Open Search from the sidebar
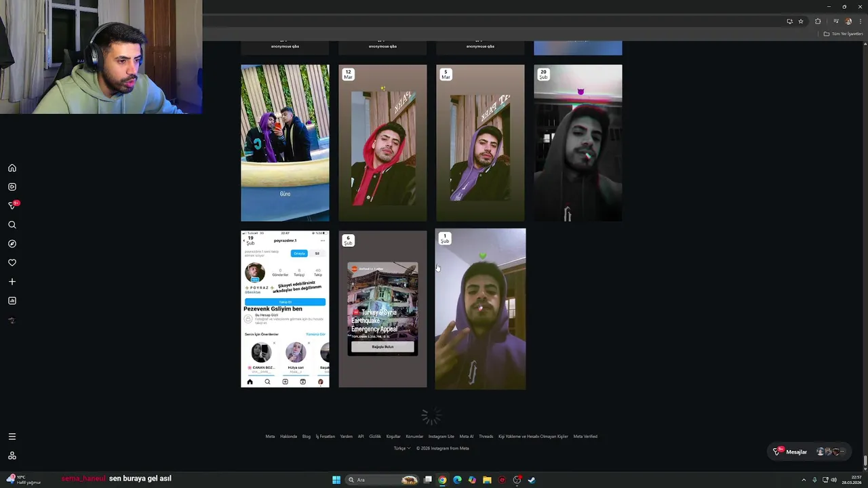868x488 pixels. [12, 225]
